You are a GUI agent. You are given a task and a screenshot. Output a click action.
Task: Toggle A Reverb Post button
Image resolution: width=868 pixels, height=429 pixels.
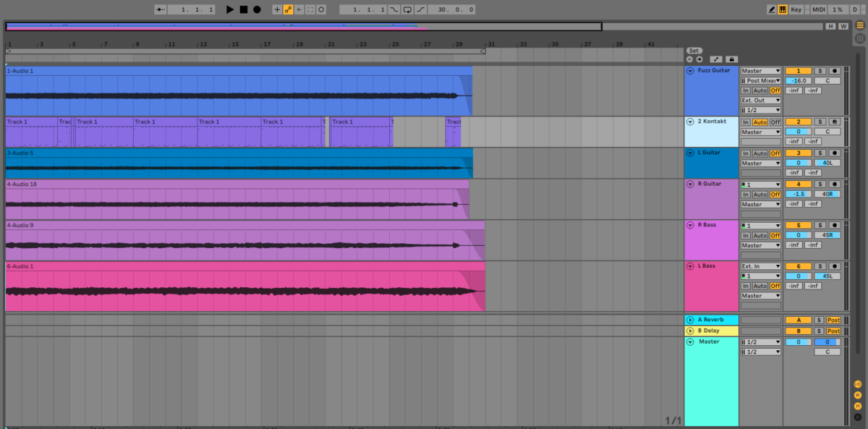pos(833,320)
